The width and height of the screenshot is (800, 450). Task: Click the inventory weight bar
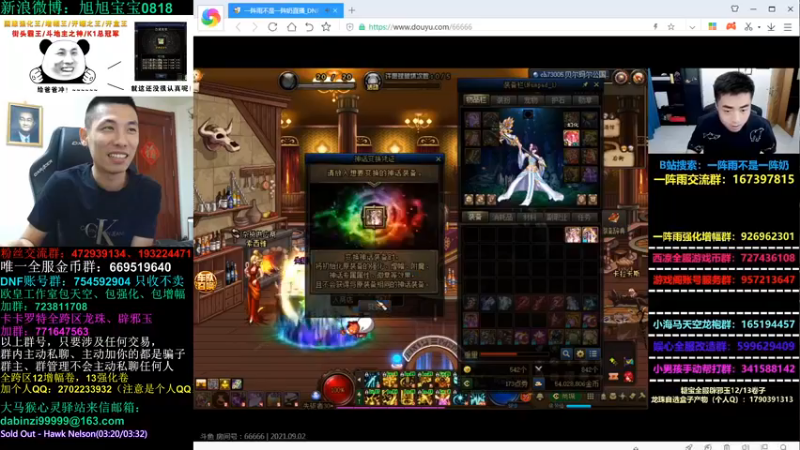point(515,354)
